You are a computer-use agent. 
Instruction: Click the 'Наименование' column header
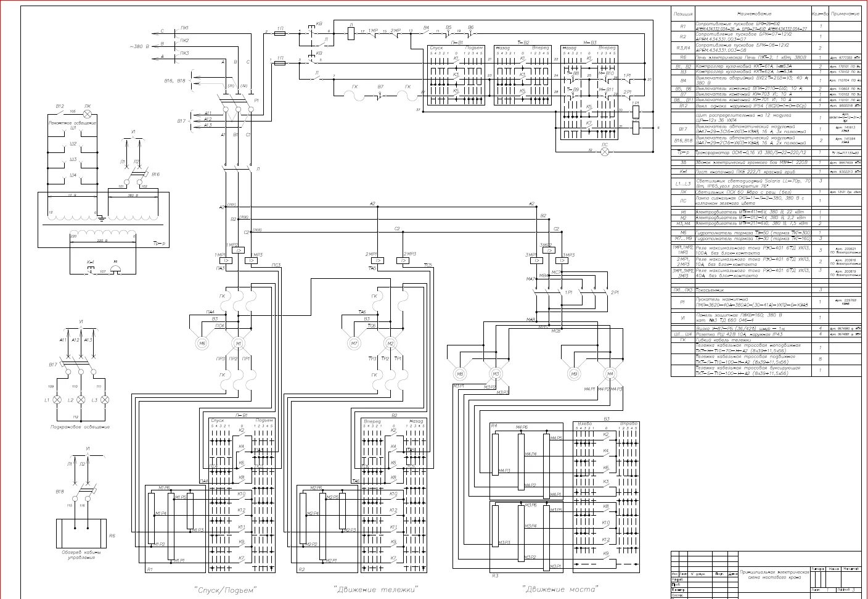(754, 14)
